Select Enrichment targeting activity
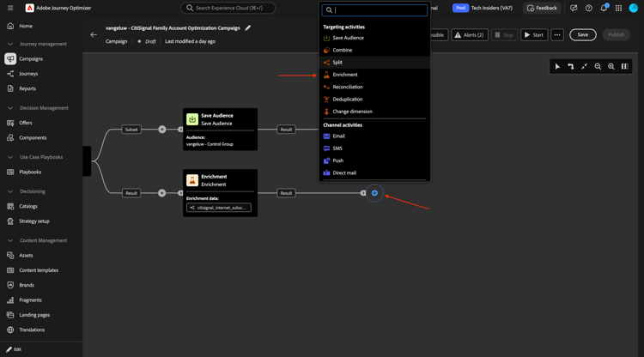Screen dimensions: 644x357 374,75
